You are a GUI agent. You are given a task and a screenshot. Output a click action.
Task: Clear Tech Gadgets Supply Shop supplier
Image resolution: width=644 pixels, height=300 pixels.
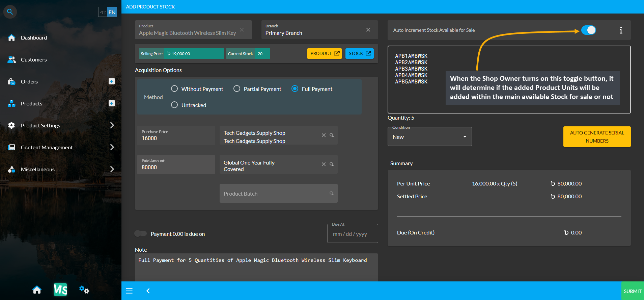324,135
